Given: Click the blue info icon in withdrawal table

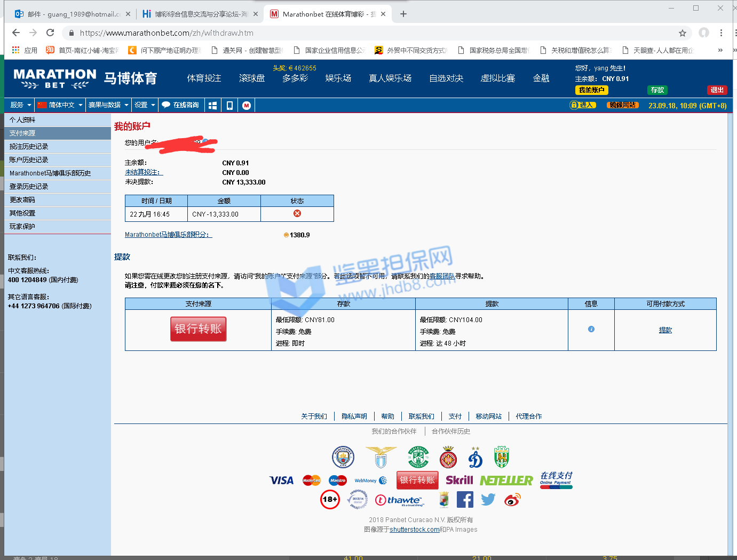Looking at the screenshot, I should point(591,329).
